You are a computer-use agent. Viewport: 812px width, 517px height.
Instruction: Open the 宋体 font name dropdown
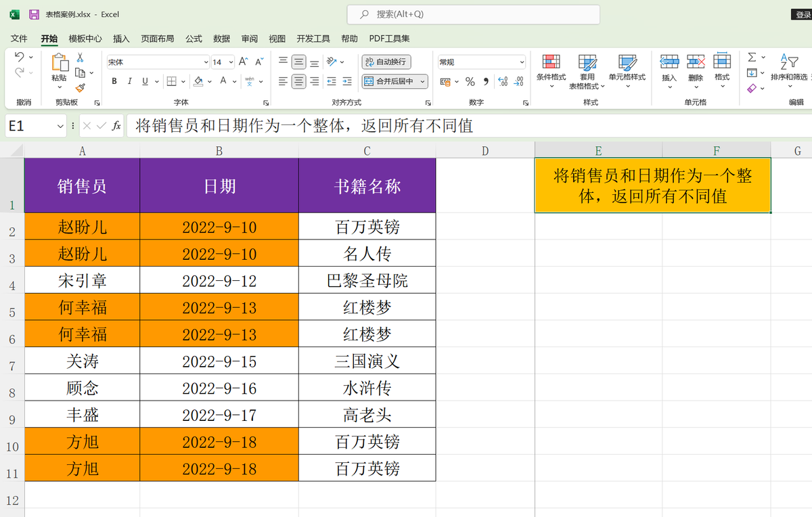[206, 62]
